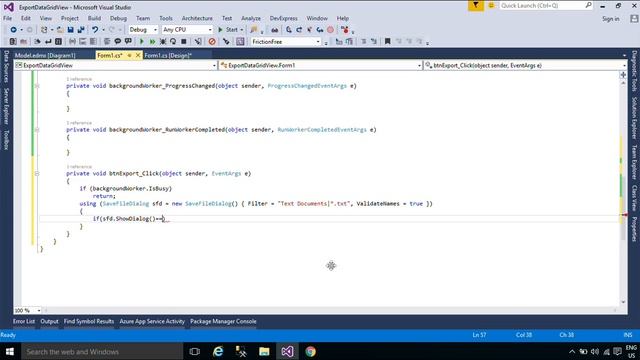Viewport: 640px width, 360px height.
Task: Click the Open File folder icon
Action: pyautogui.click(x=60, y=30)
